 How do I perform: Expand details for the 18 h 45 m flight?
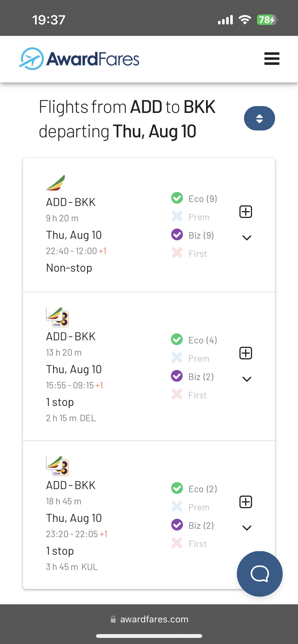click(247, 528)
